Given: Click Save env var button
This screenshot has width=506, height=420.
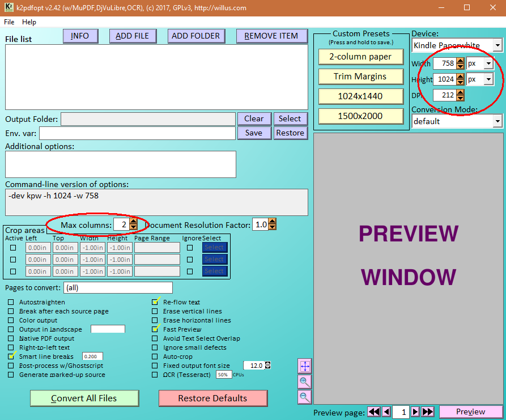Looking at the screenshot, I should click(x=254, y=133).
